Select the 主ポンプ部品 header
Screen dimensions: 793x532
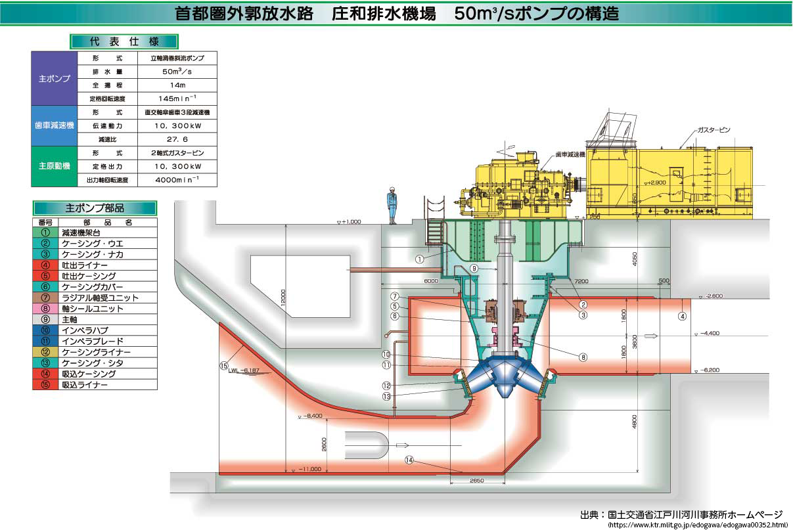point(95,208)
